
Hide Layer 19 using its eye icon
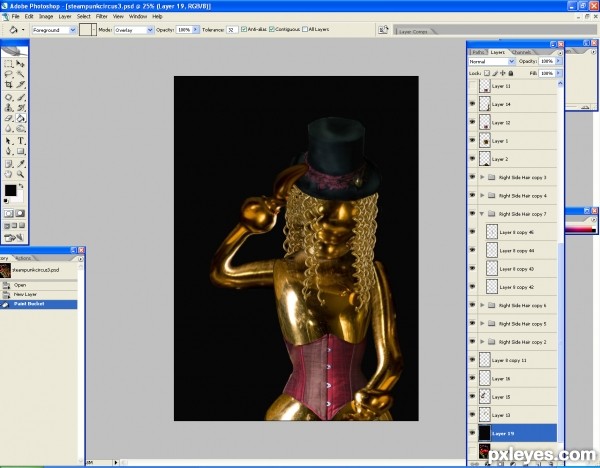point(472,433)
